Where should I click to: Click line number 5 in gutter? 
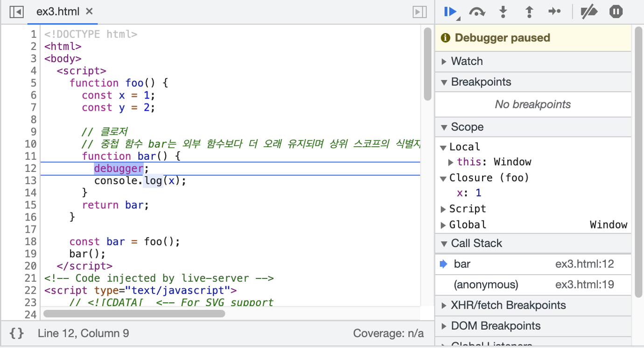(33, 83)
